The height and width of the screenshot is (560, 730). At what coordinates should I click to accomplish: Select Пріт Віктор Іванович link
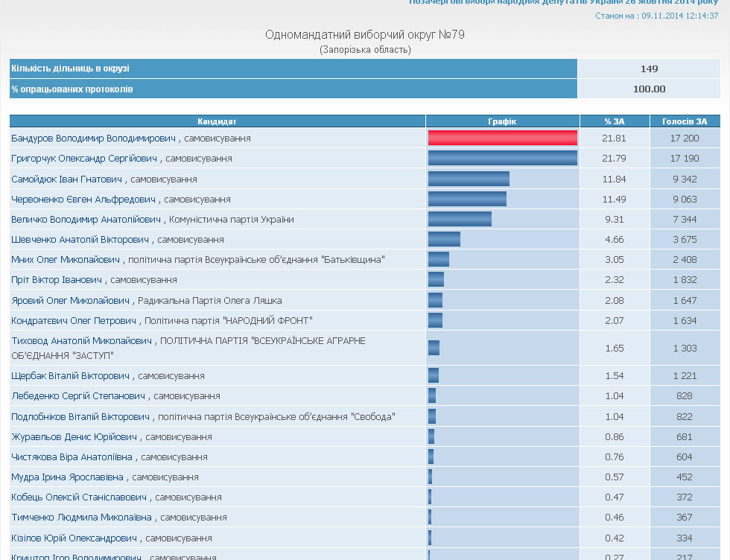coord(57,279)
